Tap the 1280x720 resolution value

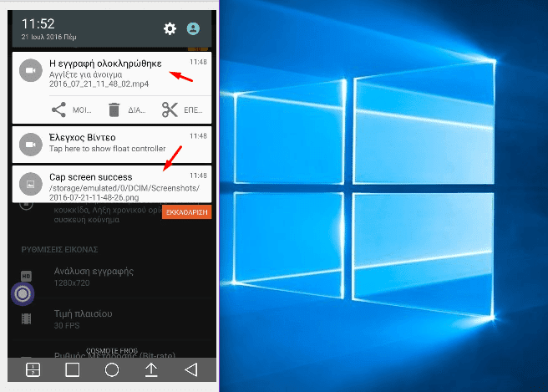[x=72, y=283]
